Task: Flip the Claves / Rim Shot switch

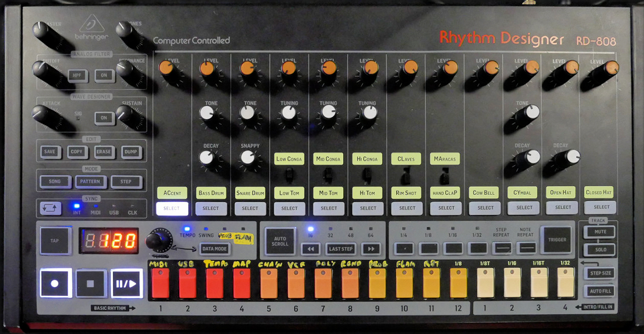Action: pos(406,177)
